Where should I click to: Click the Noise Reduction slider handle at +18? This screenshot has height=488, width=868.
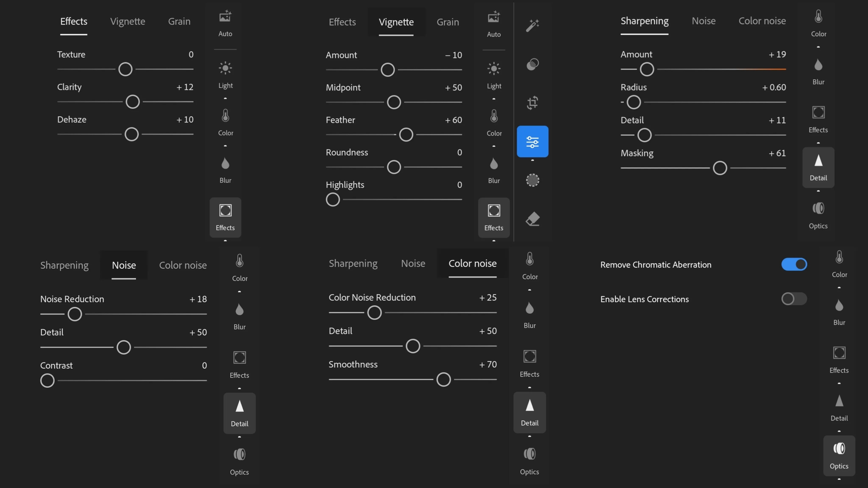pos(74,314)
